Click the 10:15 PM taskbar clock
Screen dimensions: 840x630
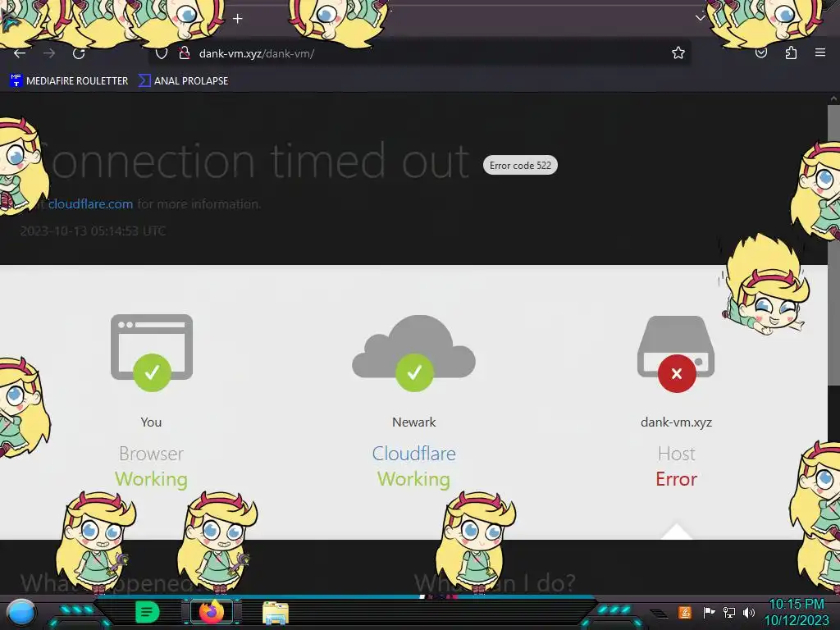click(x=797, y=605)
